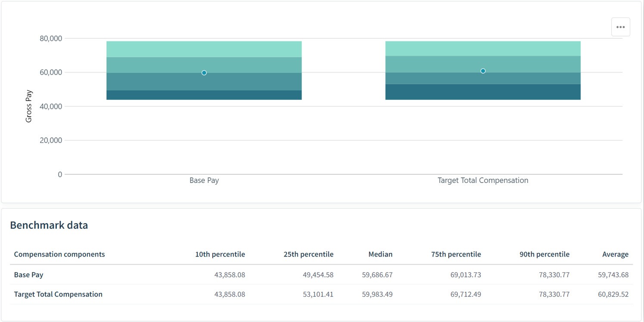644x322 pixels.
Task: Click the Compensation components column header
Action: coord(59,254)
